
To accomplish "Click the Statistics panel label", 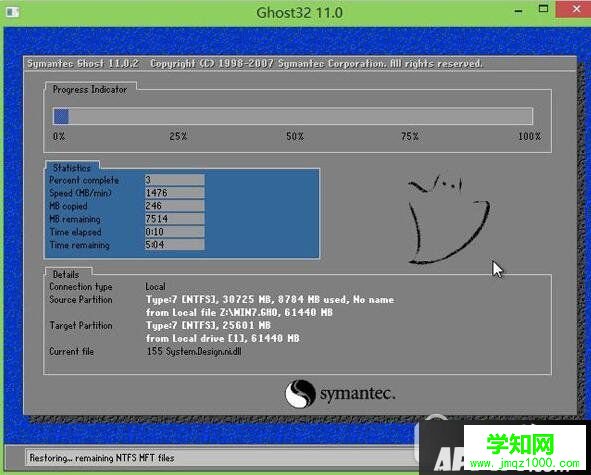I will [x=72, y=167].
